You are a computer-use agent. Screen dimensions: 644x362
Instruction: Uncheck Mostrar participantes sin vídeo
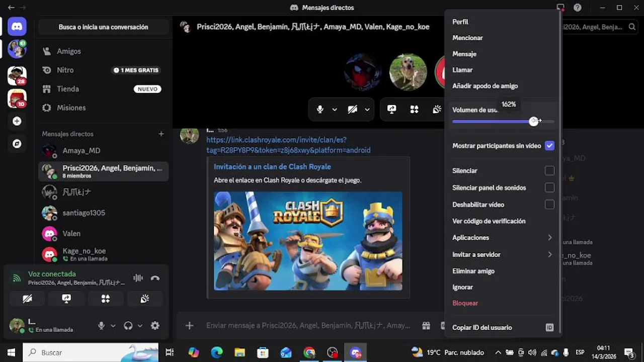[549, 146]
